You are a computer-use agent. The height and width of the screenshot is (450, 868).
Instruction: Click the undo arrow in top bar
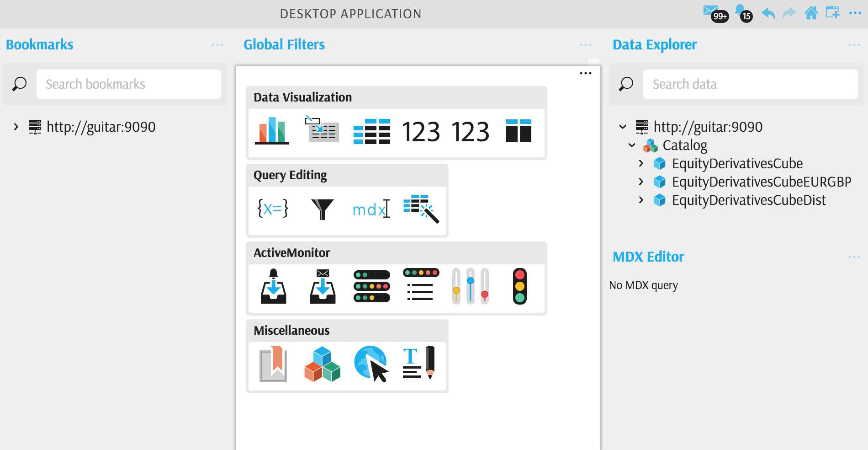[768, 13]
